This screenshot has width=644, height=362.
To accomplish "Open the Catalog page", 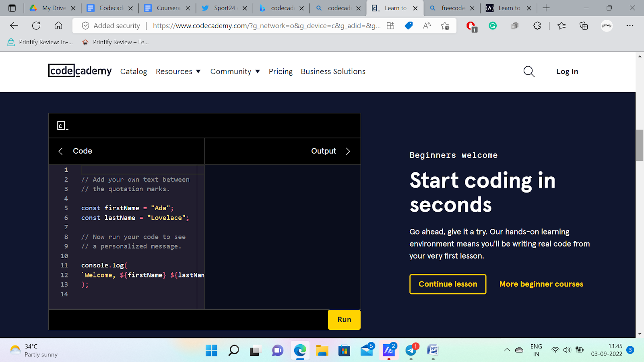I will pos(134,72).
